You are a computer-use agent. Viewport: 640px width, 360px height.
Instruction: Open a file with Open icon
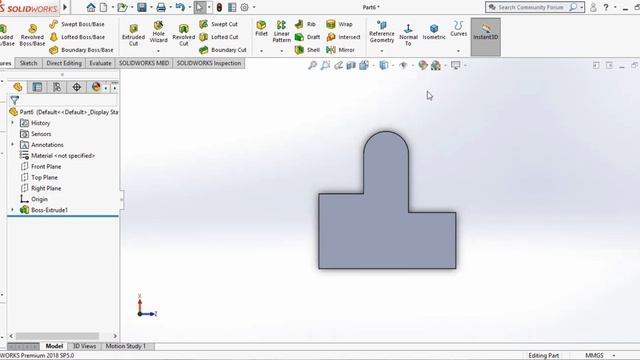coord(122,7)
